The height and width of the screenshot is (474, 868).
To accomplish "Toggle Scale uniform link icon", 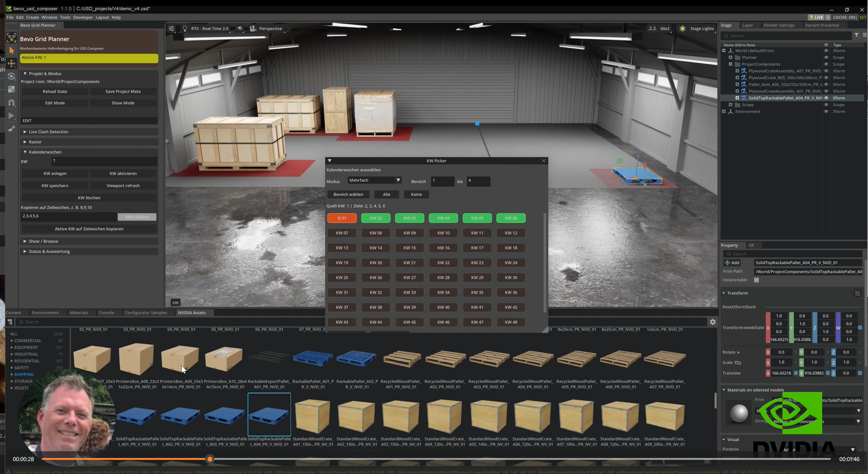I will [x=738, y=362].
